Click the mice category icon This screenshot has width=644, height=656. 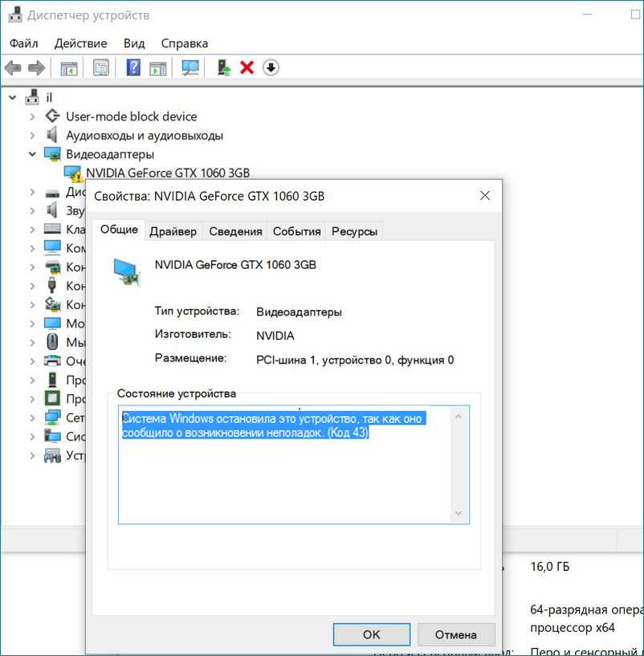[52, 342]
